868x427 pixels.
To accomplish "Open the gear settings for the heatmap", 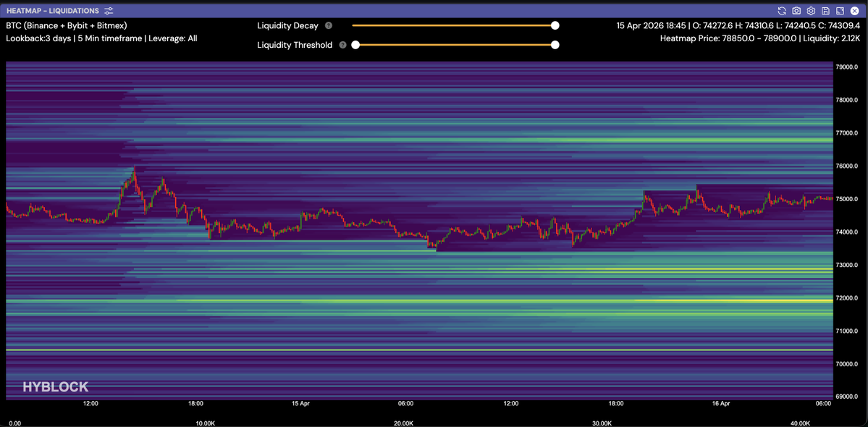I will pos(811,11).
